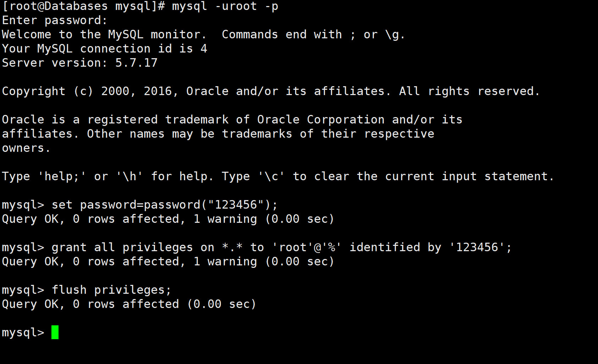Click the 'affiliates. Other names may be' line

218,134
